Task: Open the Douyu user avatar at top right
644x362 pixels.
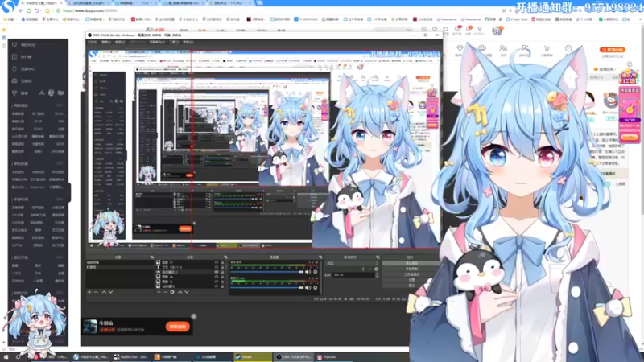Action: pyautogui.click(x=497, y=30)
